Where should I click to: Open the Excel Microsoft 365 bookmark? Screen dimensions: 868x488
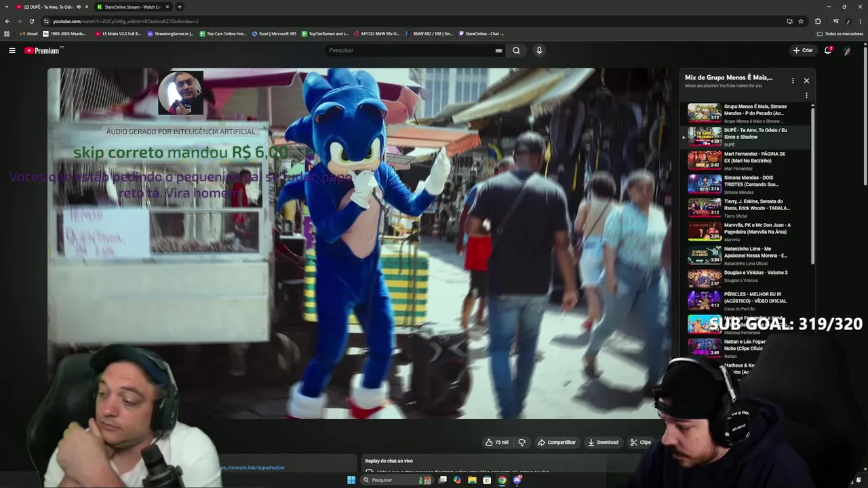[x=275, y=33]
